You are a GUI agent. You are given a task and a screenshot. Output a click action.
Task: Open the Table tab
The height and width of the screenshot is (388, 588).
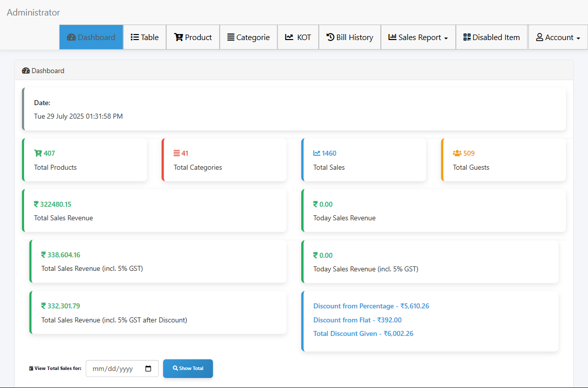click(x=145, y=37)
